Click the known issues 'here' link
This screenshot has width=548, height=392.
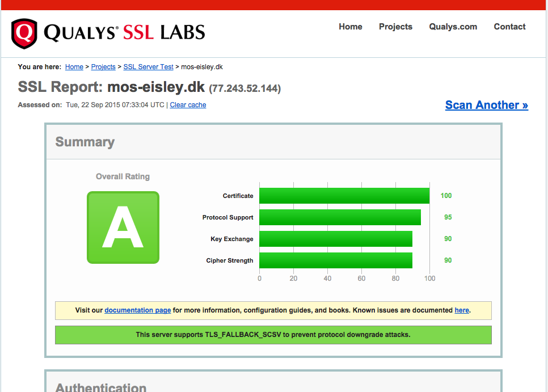click(462, 310)
